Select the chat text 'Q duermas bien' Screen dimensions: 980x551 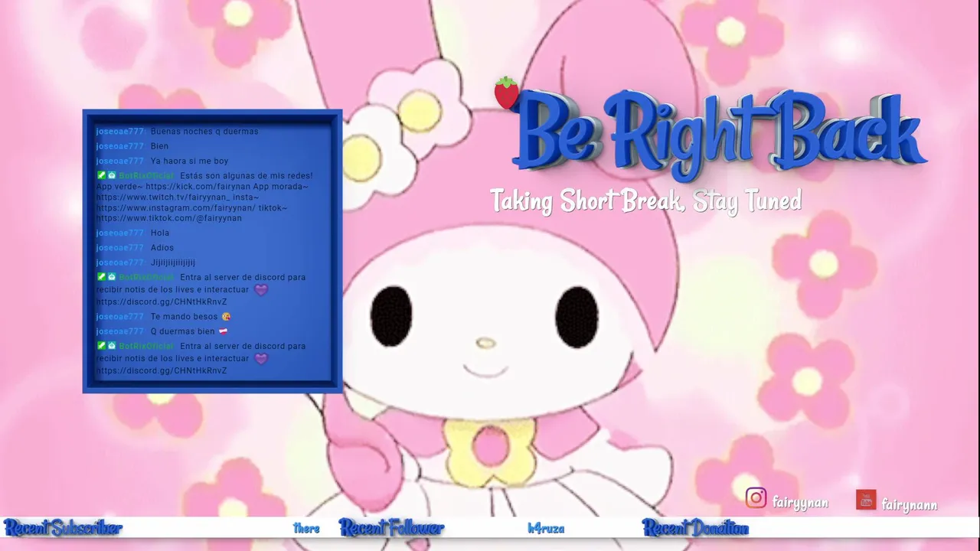183,331
